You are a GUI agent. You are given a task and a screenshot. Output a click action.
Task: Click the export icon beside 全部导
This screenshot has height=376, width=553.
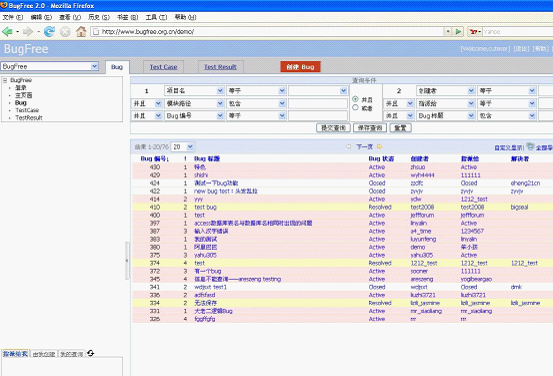(x=530, y=146)
